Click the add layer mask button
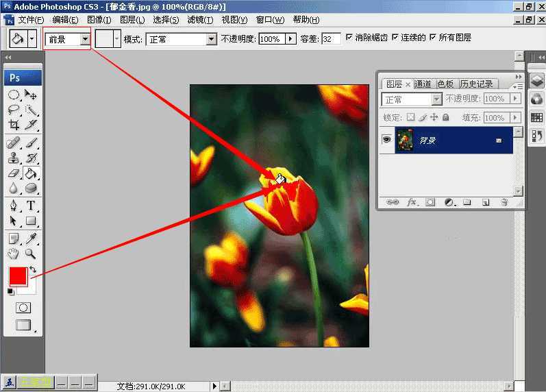 pos(430,202)
